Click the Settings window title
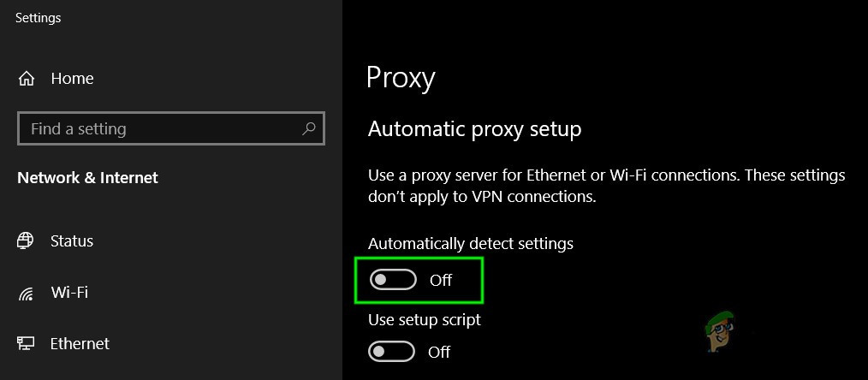868x380 pixels. point(38,17)
